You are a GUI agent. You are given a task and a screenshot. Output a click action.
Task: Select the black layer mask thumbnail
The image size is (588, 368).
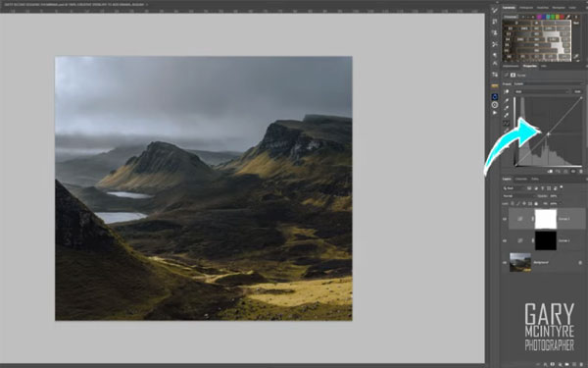pos(546,240)
